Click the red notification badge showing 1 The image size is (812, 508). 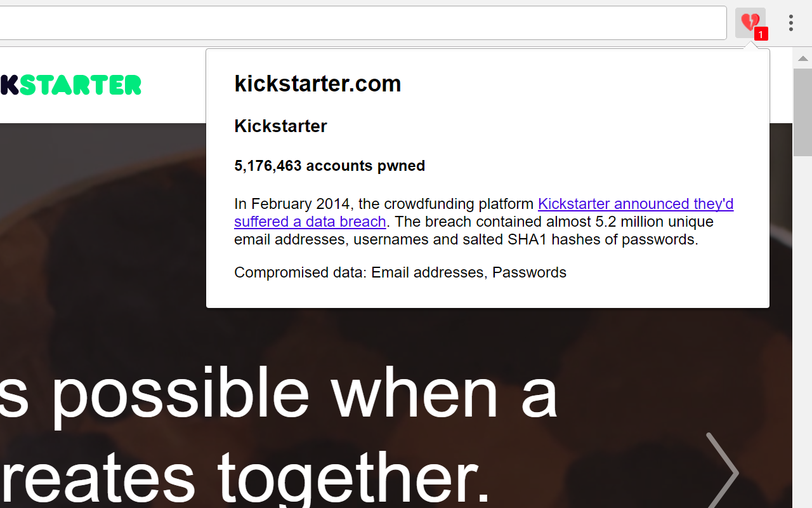[x=761, y=34]
